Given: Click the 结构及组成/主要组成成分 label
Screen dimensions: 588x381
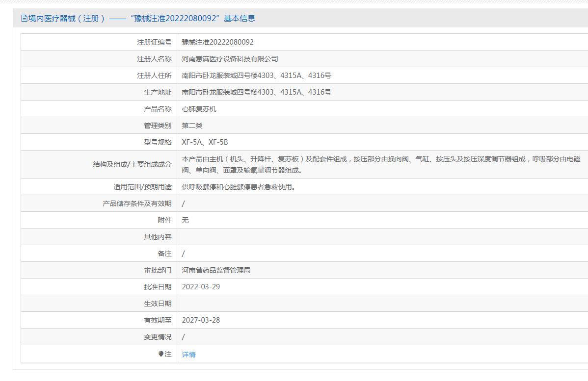Looking at the screenshot, I should (x=132, y=164).
